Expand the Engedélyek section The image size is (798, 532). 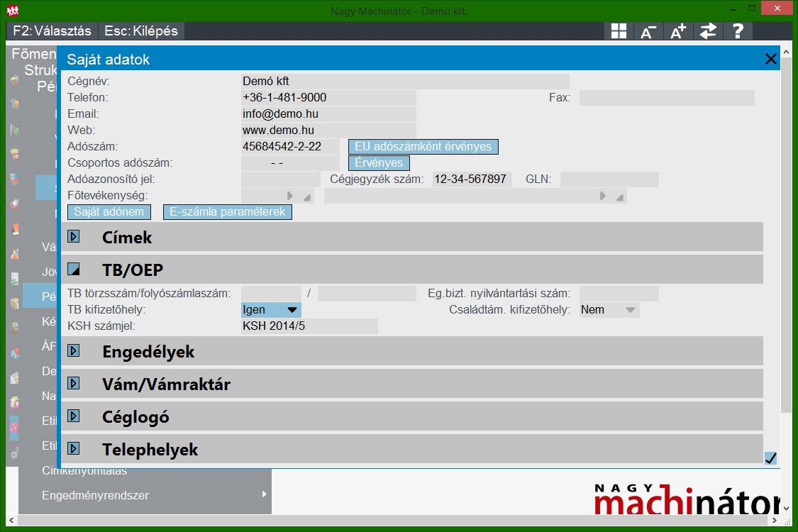(x=74, y=350)
